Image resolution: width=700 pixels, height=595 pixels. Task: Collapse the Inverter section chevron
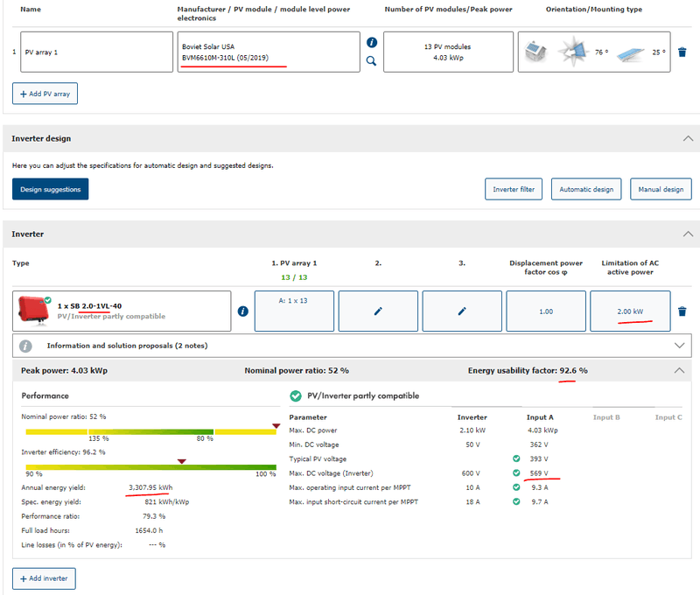coord(688,234)
